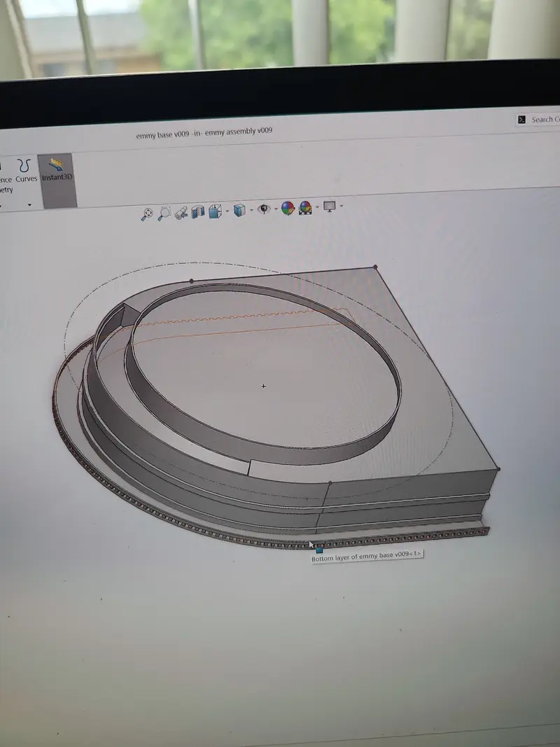Expand the Hide/Show Items dropdown arrow
The width and height of the screenshot is (560, 747).
[x=276, y=209]
